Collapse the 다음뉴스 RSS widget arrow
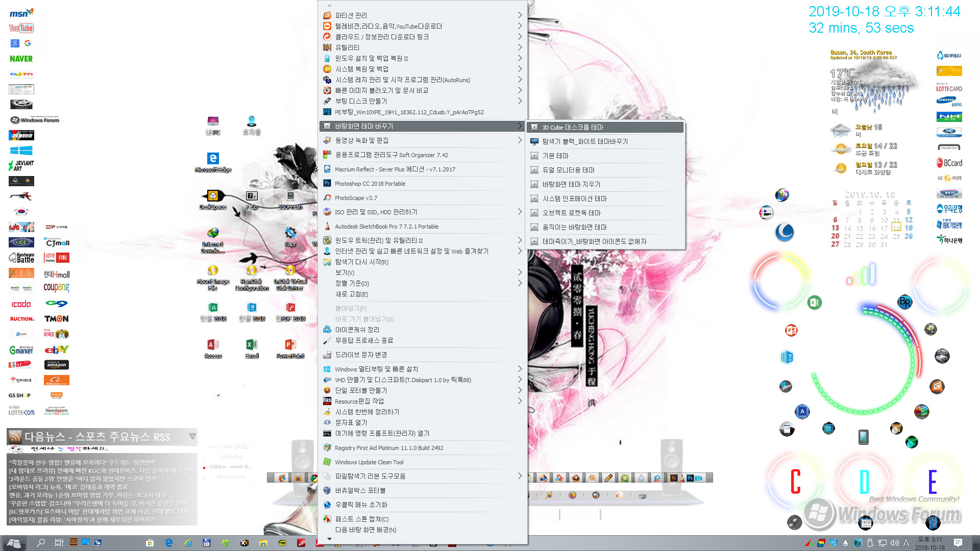The width and height of the screenshot is (980, 551). tap(192, 436)
